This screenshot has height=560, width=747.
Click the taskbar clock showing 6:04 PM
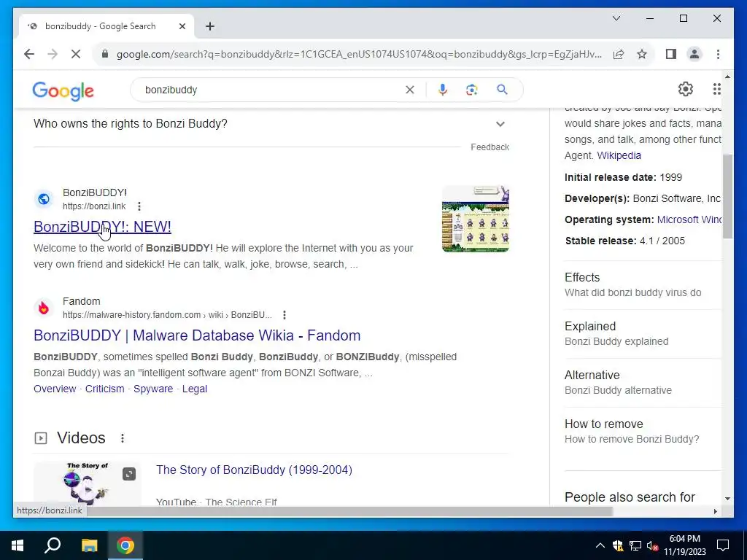coord(684,545)
